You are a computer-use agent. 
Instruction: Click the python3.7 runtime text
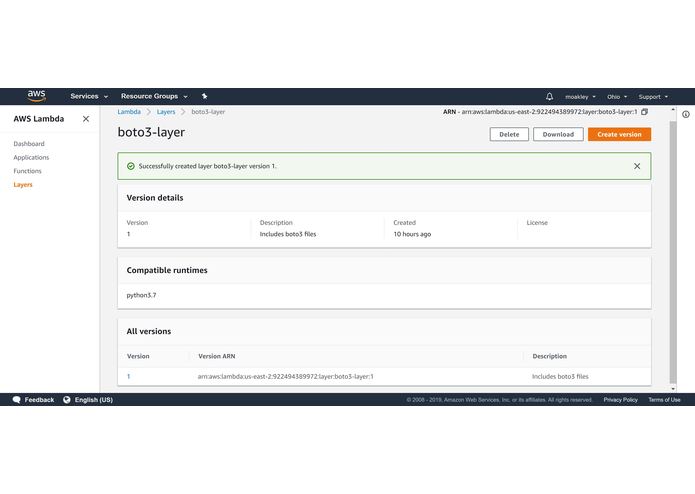[x=141, y=295]
